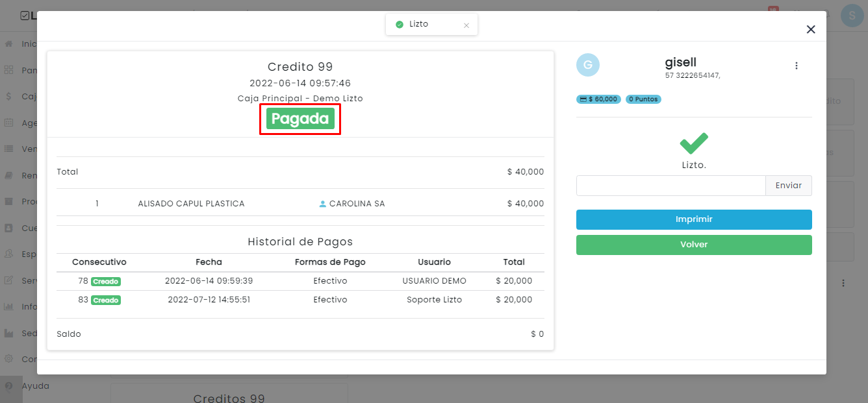Click the green checkmark icon
Viewport: 868px width, 403px height.
click(x=694, y=143)
